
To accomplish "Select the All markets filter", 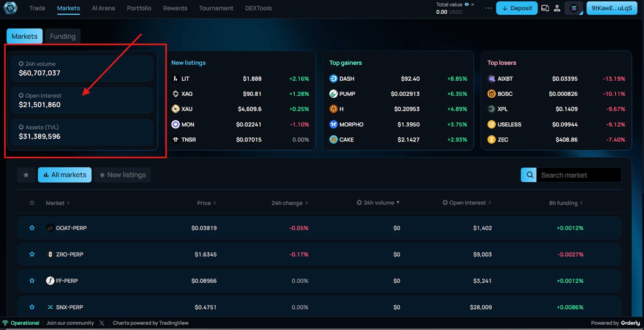I will pos(65,175).
